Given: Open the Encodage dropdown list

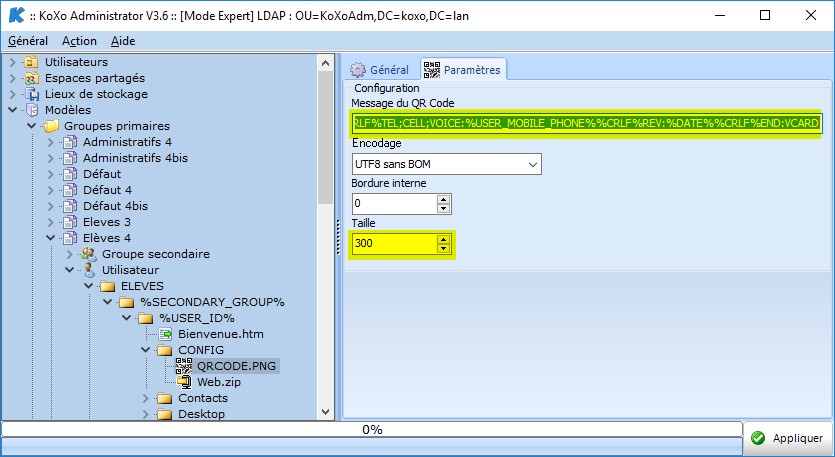Looking at the screenshot, I should click(533, 165).
